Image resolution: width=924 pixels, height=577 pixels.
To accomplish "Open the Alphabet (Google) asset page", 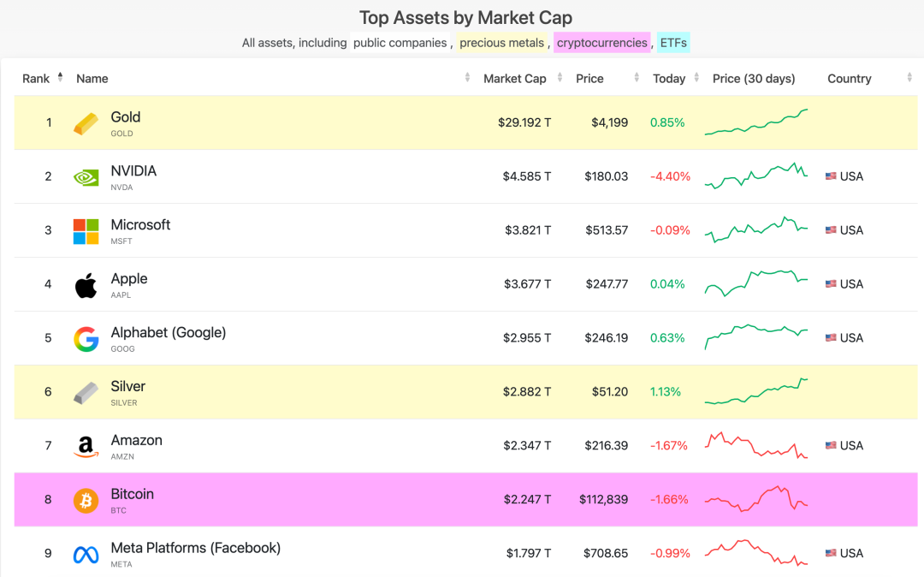I will point(168,333).
